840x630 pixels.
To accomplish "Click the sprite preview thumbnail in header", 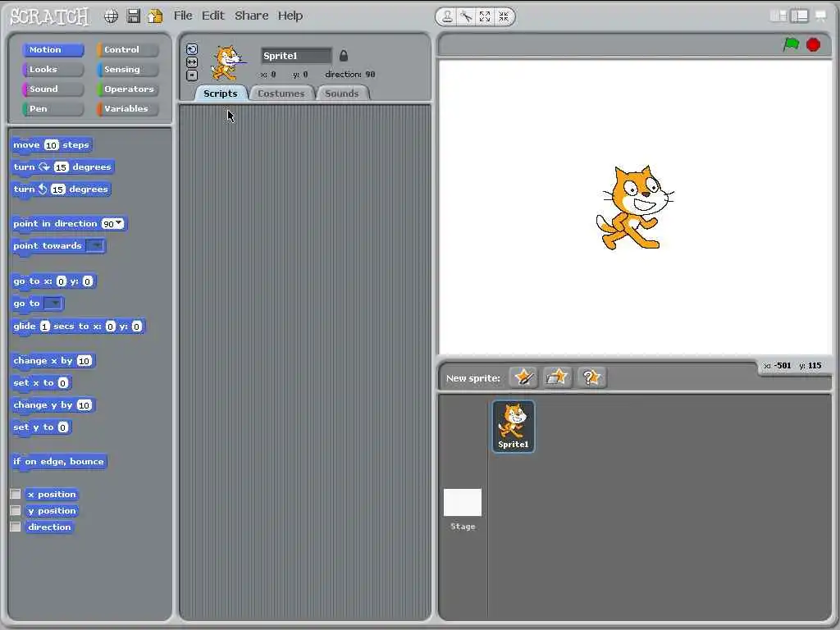I will click(x=228, y=62).
